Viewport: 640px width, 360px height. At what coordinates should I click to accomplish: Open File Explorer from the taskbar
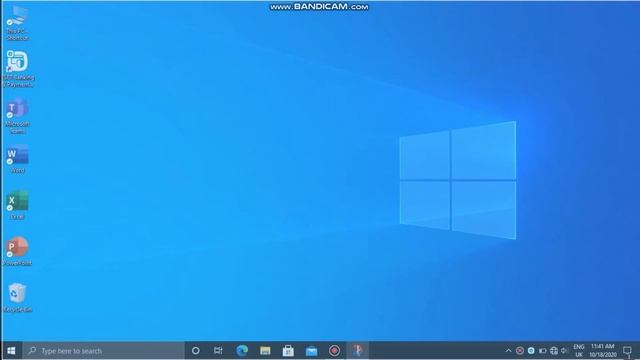265,351
